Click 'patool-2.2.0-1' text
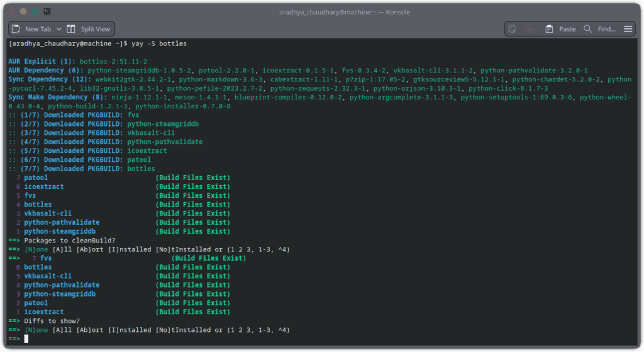The image size is (644, 352). (226, 71)
